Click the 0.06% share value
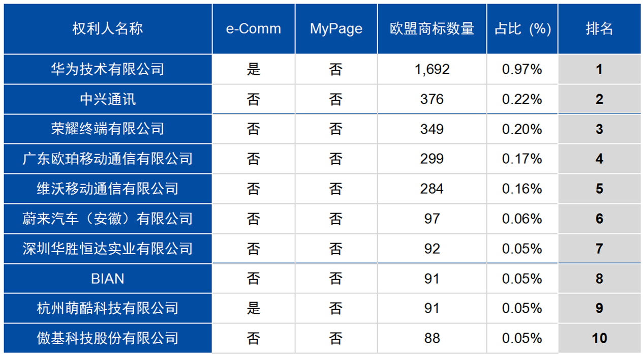The image size is (644, 358). click(522, 219)
